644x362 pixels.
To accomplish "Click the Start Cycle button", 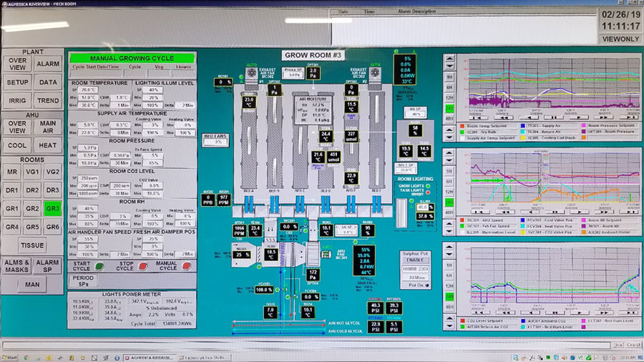I will coord(99,266).
